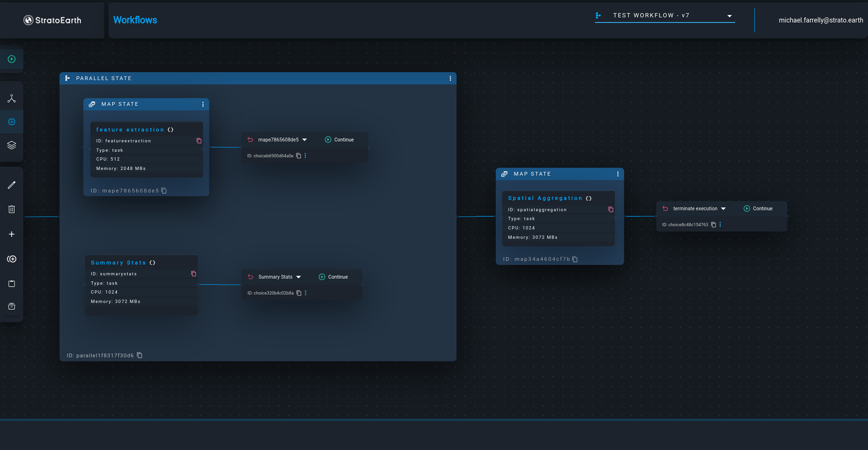This screenshot has height=450, width=868.
Task: Click the archive box icon in the sidebar
Action: tap(12, 306)
